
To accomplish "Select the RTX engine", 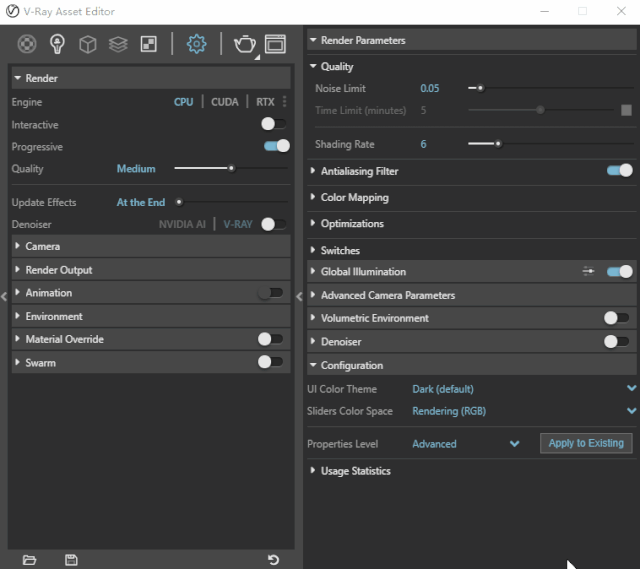I will click(265, 102).
